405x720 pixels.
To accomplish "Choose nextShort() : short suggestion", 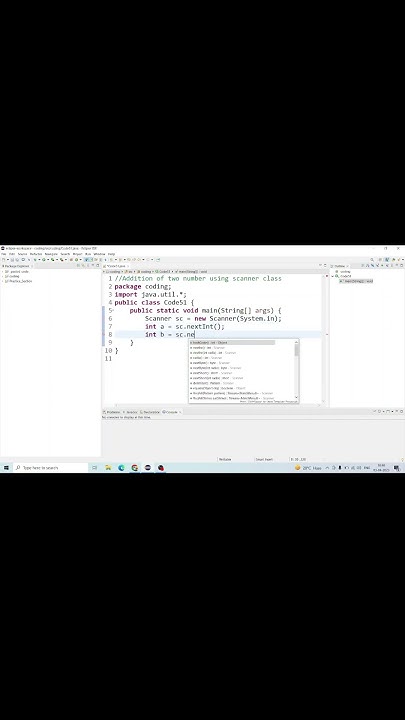I will (x=242, y=373).
